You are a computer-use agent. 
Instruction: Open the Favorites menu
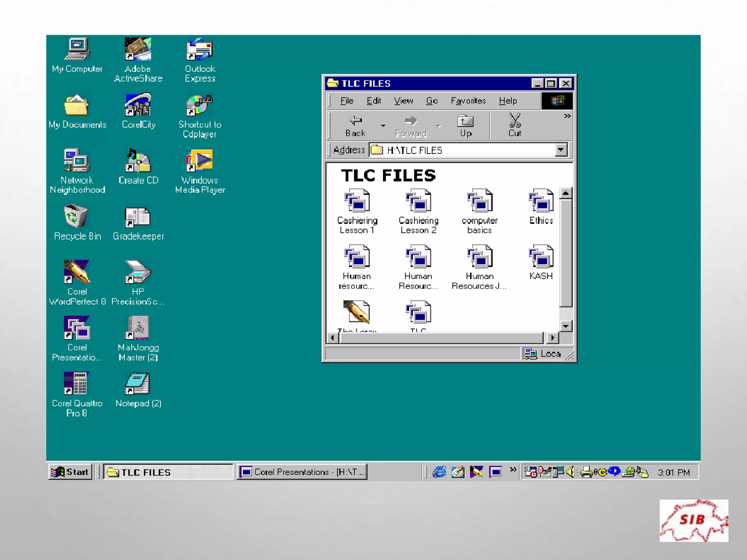click(x=468, y=101)
